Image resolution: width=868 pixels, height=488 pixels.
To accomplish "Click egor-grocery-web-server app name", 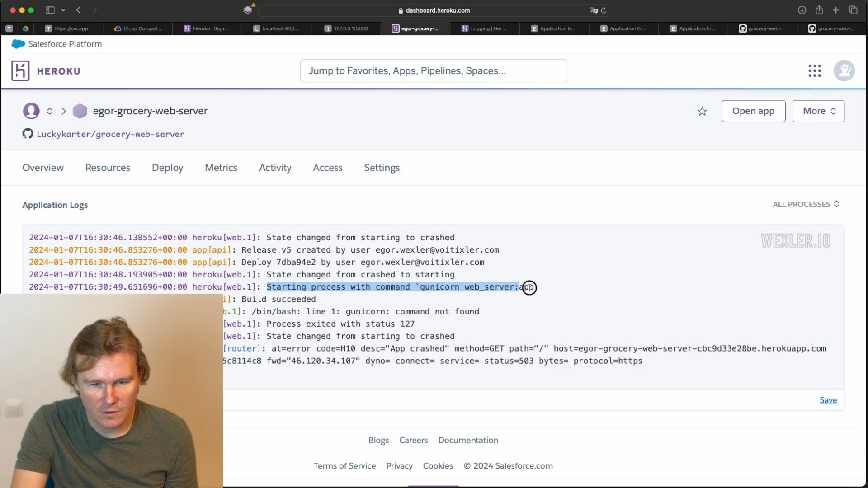I will tap(150, 111).
